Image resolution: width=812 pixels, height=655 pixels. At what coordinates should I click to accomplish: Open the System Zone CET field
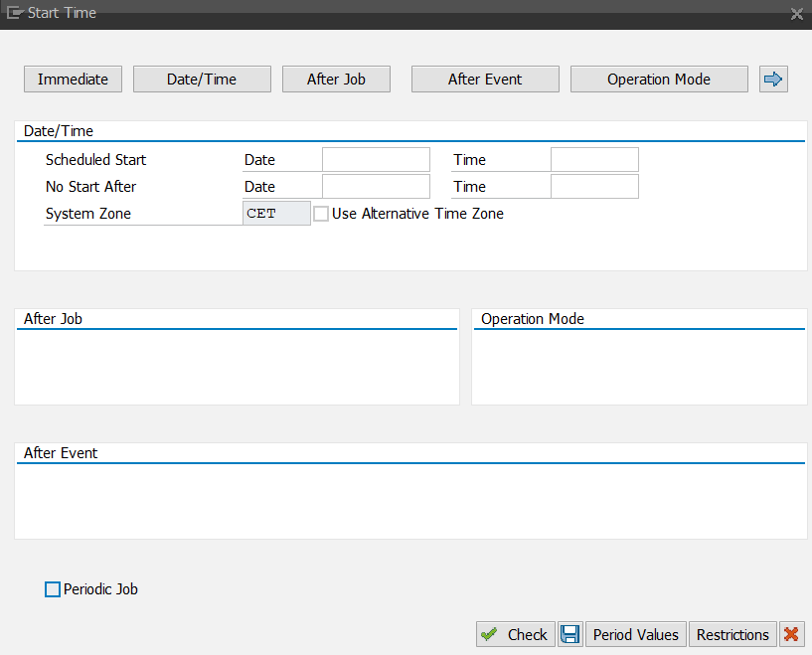[x=275, y=213]
